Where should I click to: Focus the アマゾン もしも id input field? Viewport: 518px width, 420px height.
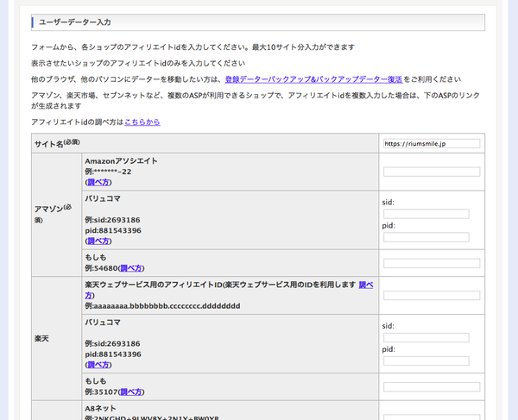tap(432, 263)
